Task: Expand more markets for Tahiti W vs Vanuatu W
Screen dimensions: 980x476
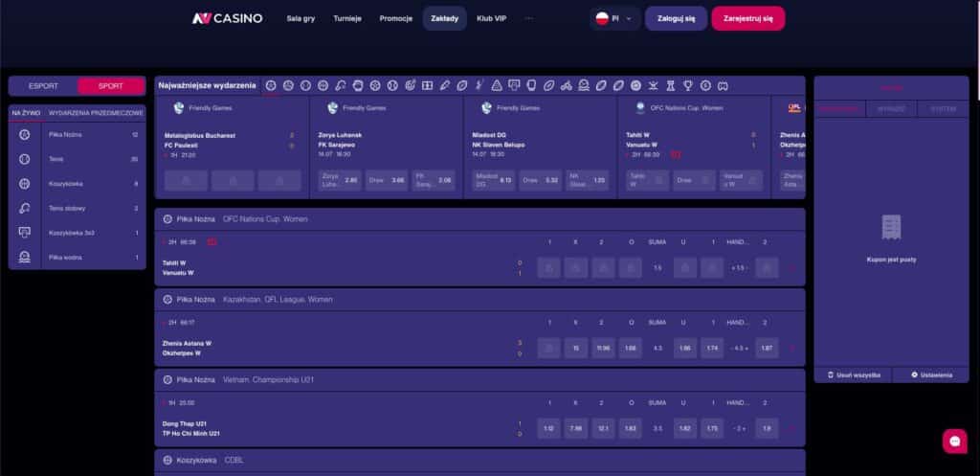Action: [x=791, y=268]
